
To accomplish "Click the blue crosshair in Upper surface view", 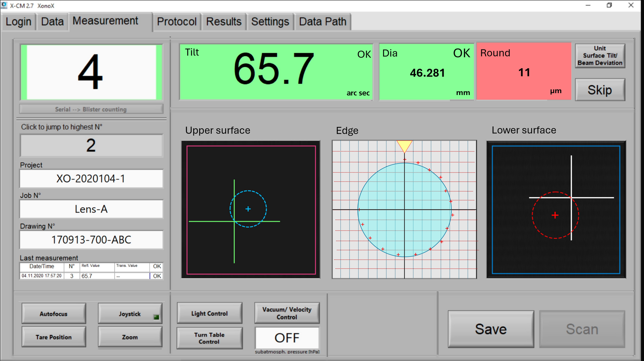I will click(248, 209).
